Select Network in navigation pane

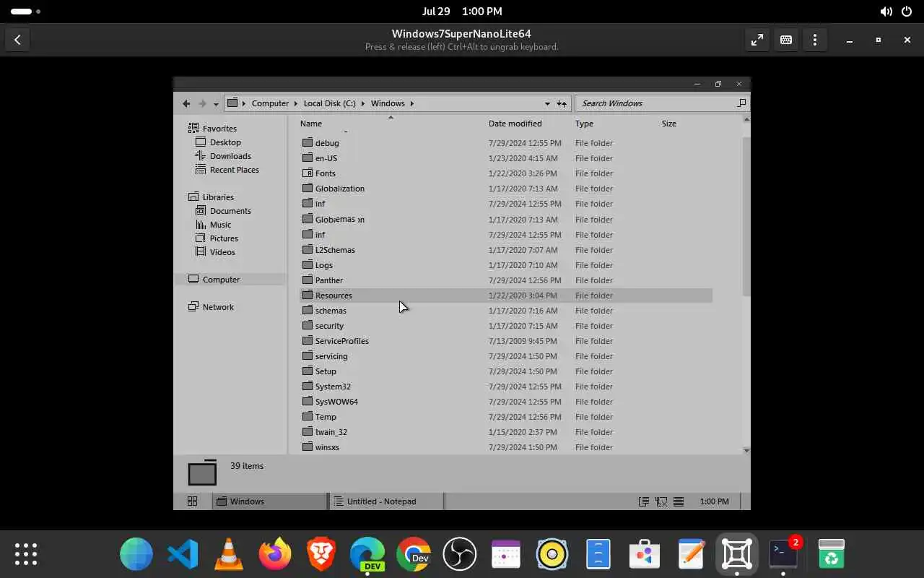click(218, 307)
